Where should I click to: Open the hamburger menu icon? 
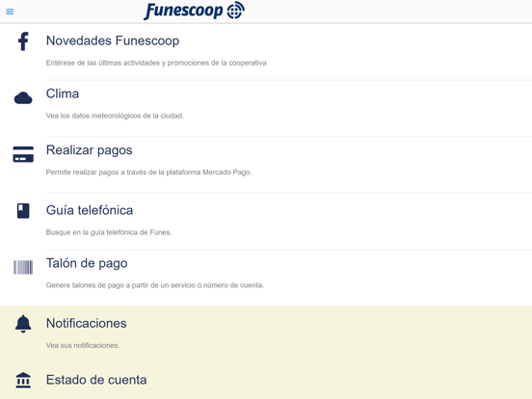(10, 12)
